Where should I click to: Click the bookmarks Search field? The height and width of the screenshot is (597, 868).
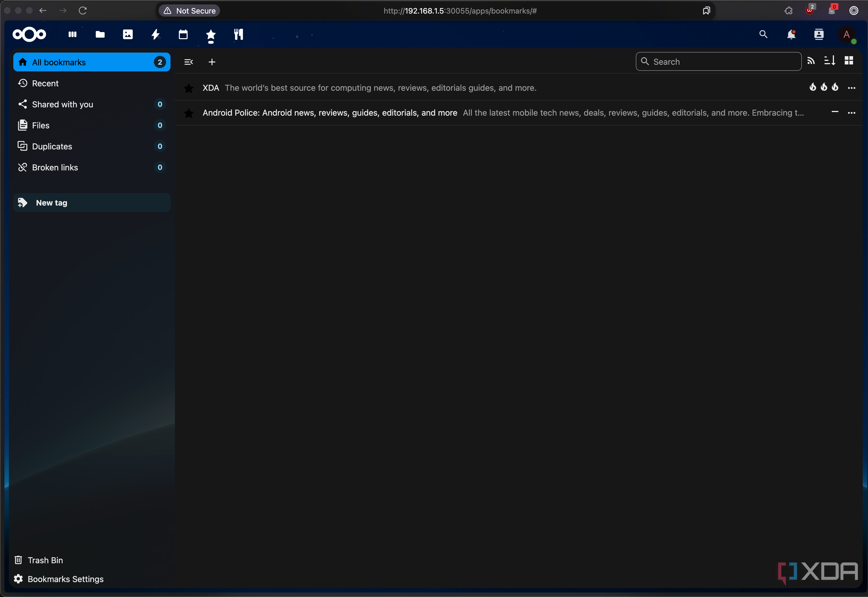tap(718, 61)
